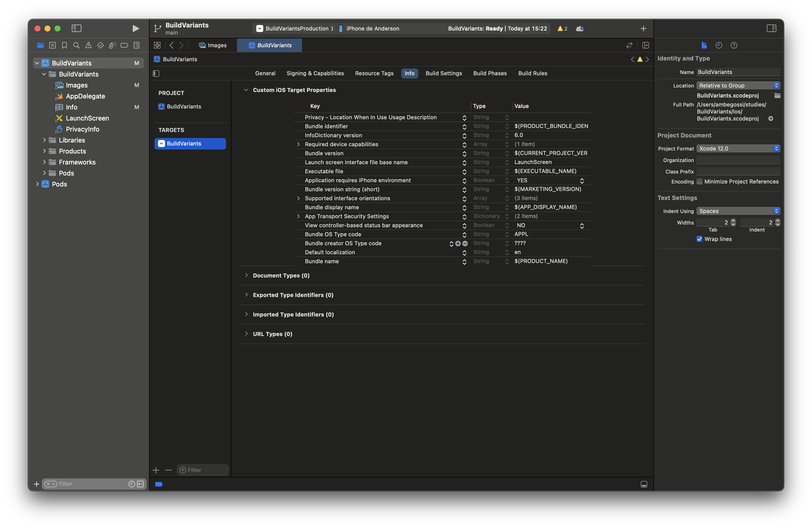Show the warnings indicator with 2 issues
The width and height of the screenshot is (812, 528).
562,29
